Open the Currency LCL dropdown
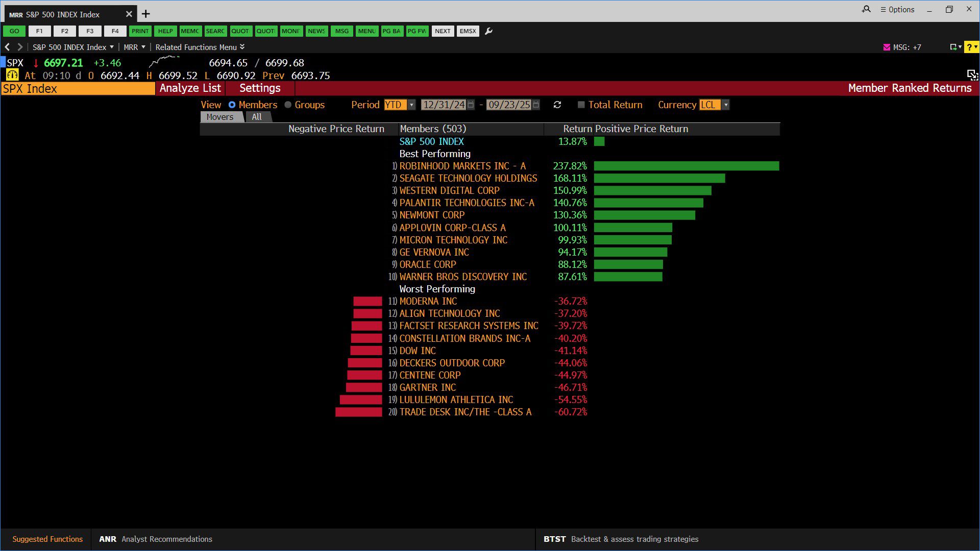 tap(726, 105)
